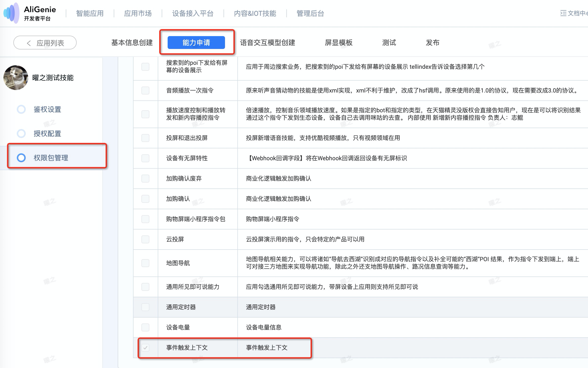
Task: Open 内容&IOT技能 in top navigation
Action: [x=255, y=13]
